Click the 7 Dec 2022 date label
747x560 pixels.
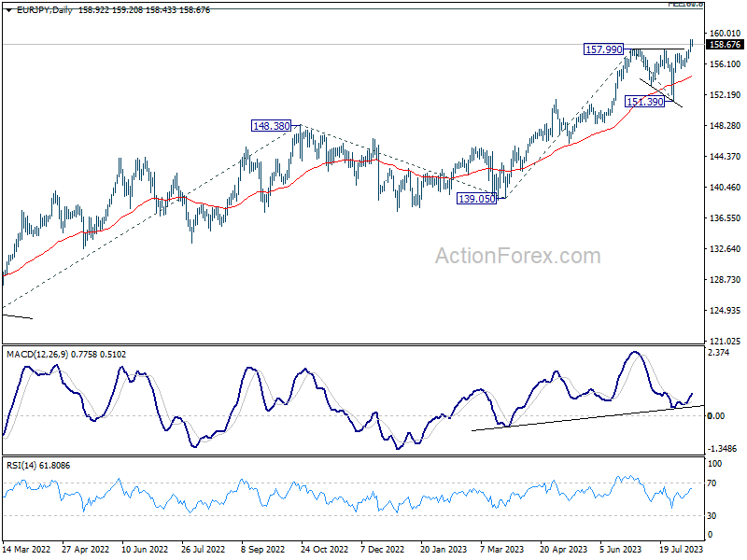[382, 550]
